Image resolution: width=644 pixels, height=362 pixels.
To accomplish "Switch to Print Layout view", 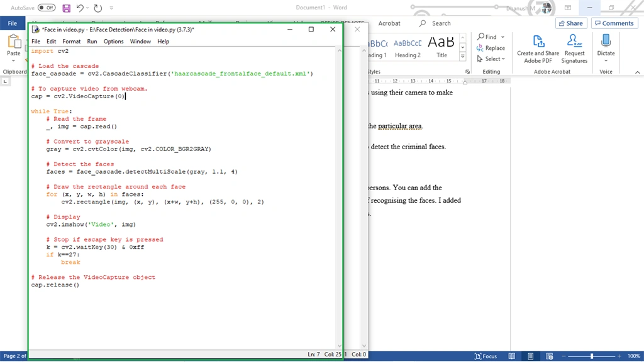I will [531, 356].
